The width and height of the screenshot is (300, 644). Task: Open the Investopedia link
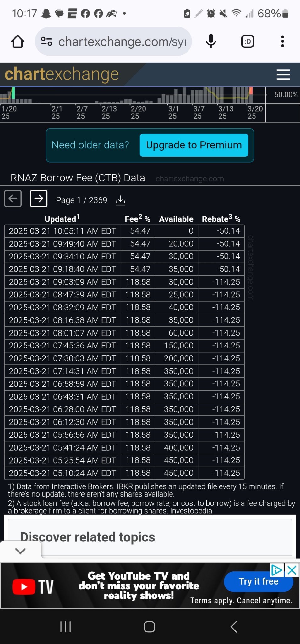point(191,511)
